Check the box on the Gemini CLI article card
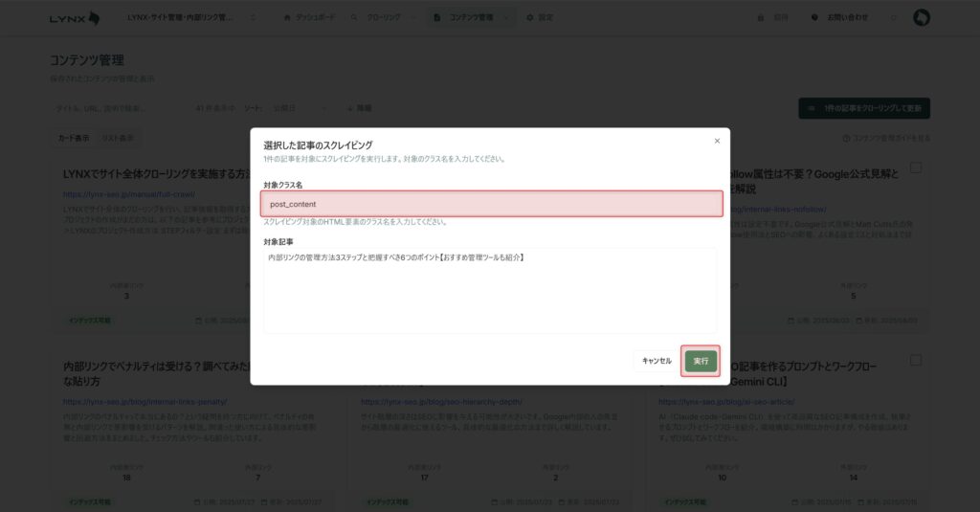The image size is (980, 512). tap(916, 360)
